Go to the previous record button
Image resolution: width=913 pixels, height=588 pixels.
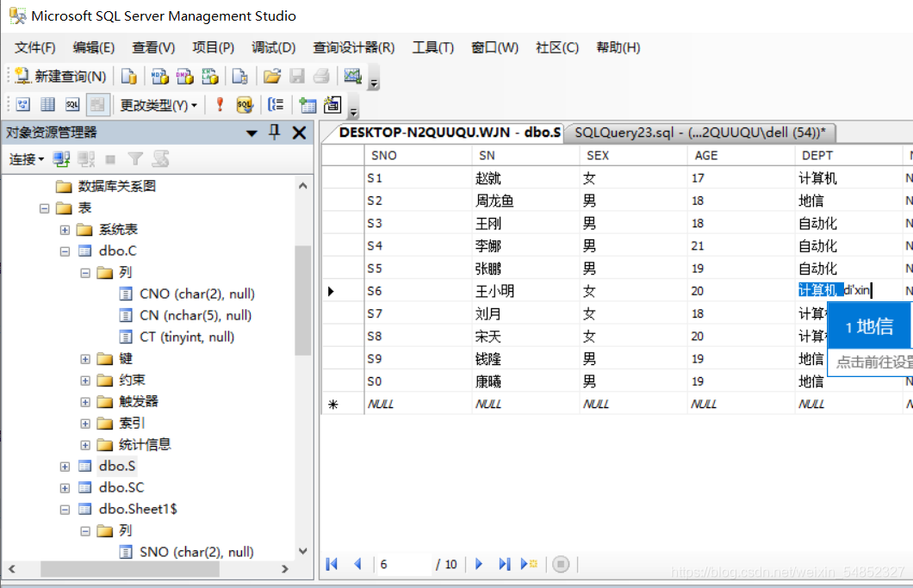(357, 564)
